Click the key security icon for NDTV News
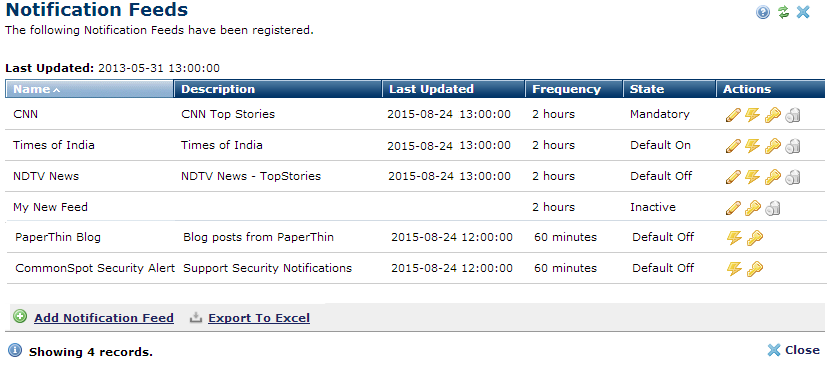Image resolution: width=828 pixels, height=368 pixels. click(x=773, y=176)
